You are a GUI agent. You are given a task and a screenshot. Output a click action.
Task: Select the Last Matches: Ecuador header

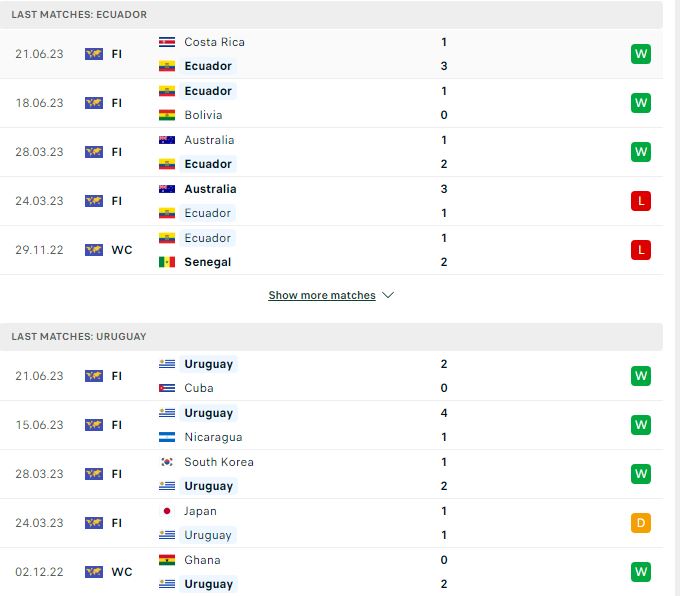click(79, 14)
